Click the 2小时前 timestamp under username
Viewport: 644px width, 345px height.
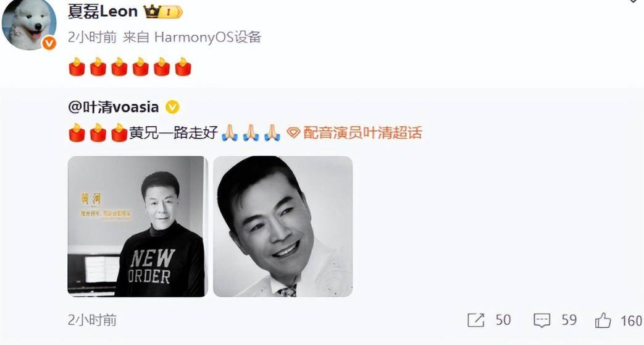coord(92,37)
